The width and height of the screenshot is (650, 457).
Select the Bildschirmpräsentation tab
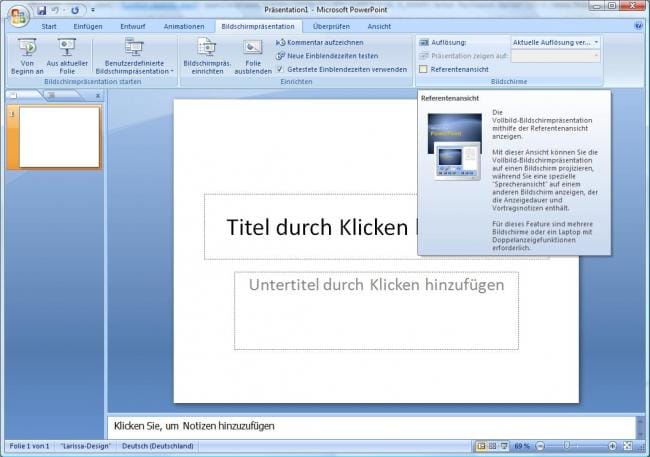tap(258, 27)
